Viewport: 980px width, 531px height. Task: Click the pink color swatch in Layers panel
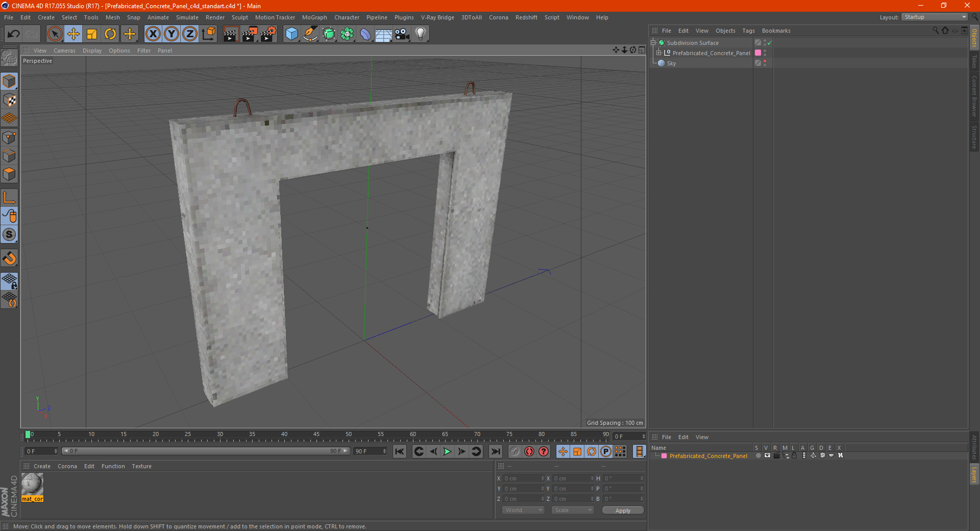coord(664,456)
